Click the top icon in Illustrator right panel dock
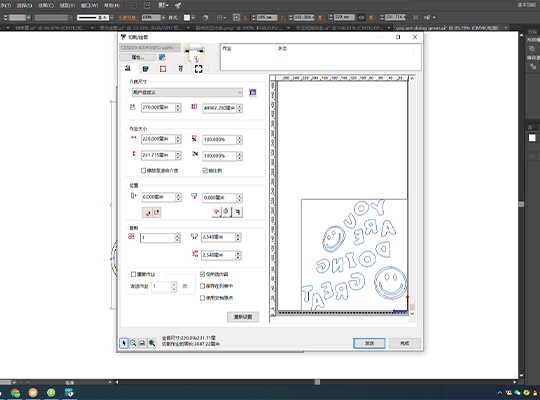This screenshot has height=400, width=540. point(532,49)
